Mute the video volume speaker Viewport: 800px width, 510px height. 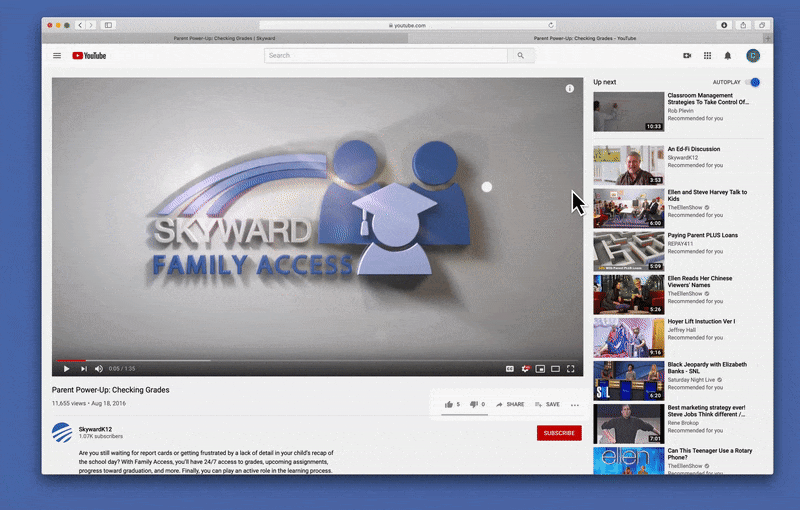pos(99,369)
